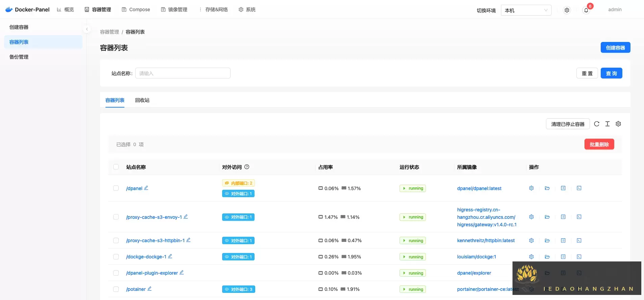Image resolution: width=644 pixels, height=300 pixels.
Task: Open terminal icon for /proxy-cache-s3-httpbin-1 row
Action: [579, 240]
